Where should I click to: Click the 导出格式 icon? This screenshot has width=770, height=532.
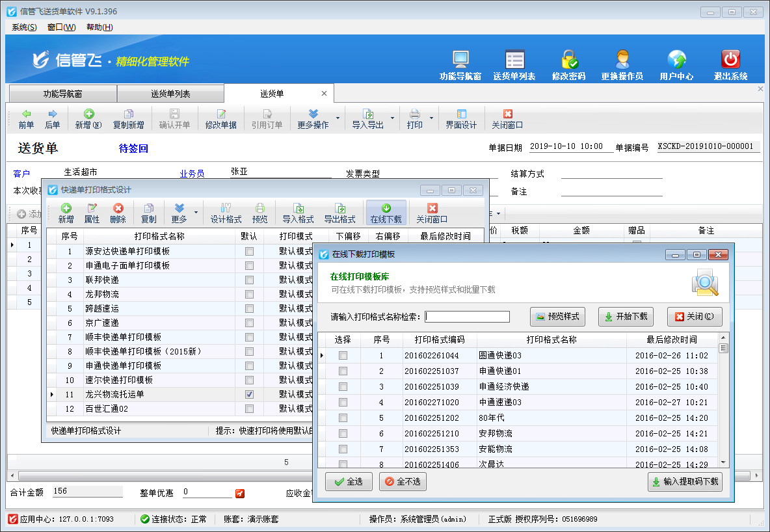pos(340,213)
